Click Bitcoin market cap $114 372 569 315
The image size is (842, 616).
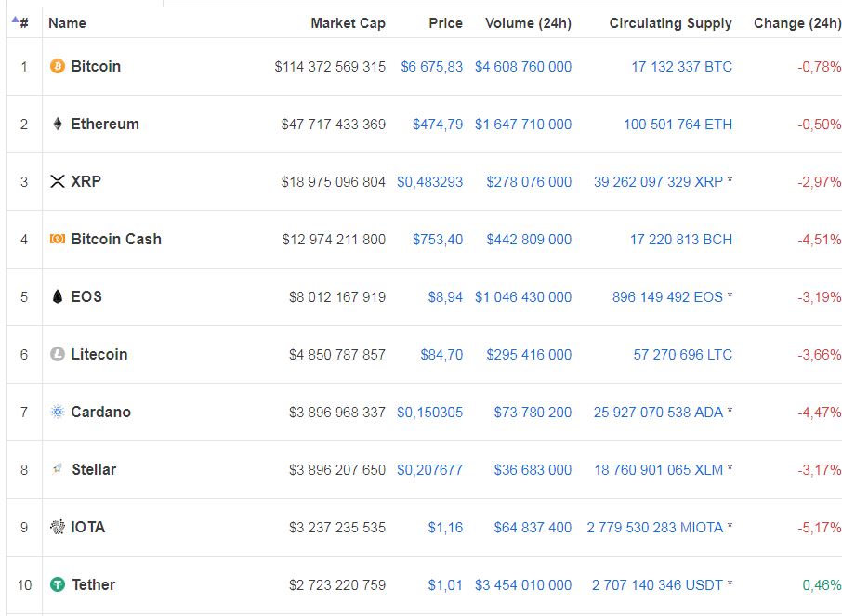coord(330,67)
